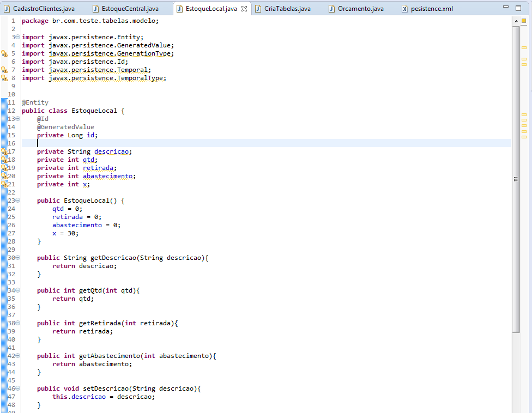Collapse the getQtd method fold
This screenshot has width=532, height=413.
pyautogui.click(x=17, y=290)
